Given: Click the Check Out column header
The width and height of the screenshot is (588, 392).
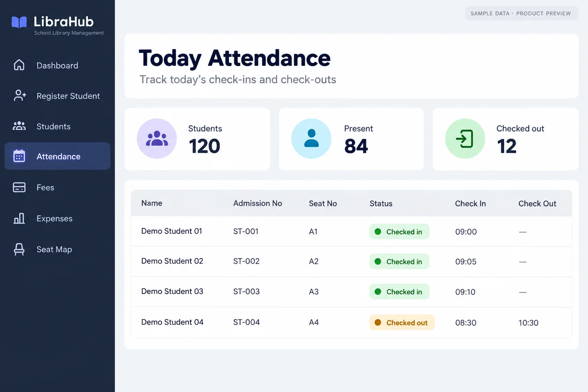Looking at the screenshot, I should point(537,204).
